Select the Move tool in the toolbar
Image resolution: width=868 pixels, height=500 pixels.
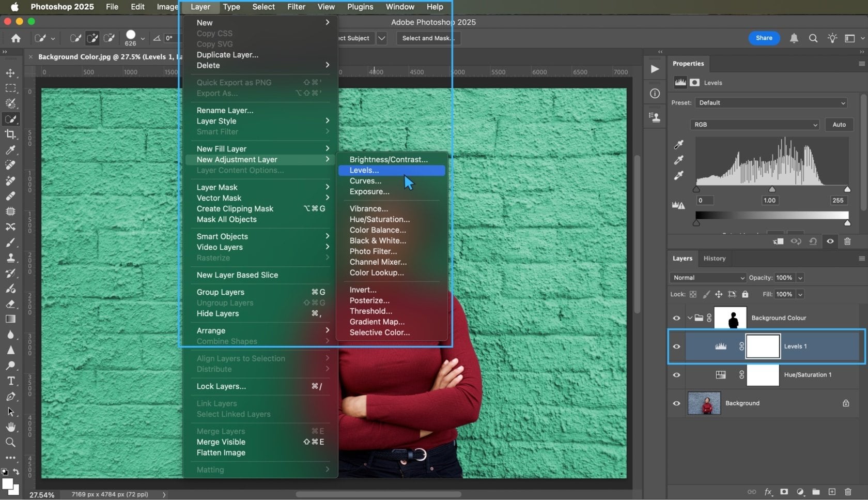11,73
